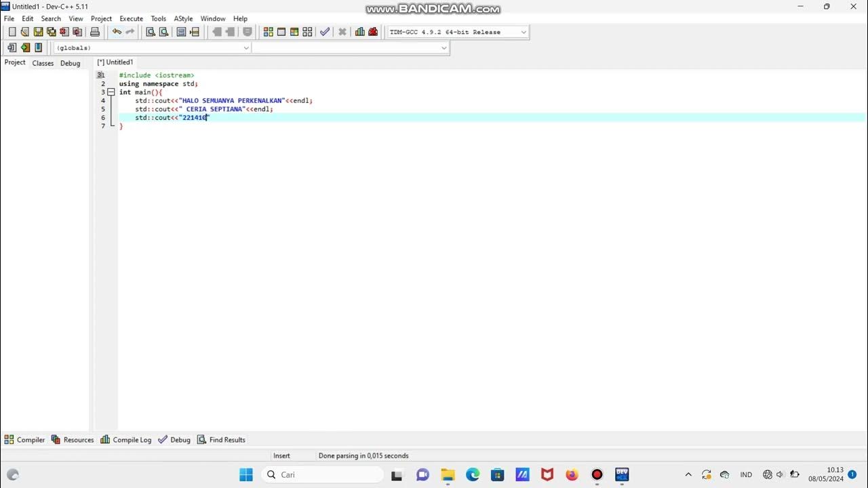Run the program with the Run icon
Viewport: 868px width, 488px height.
[x=281, y=32]
